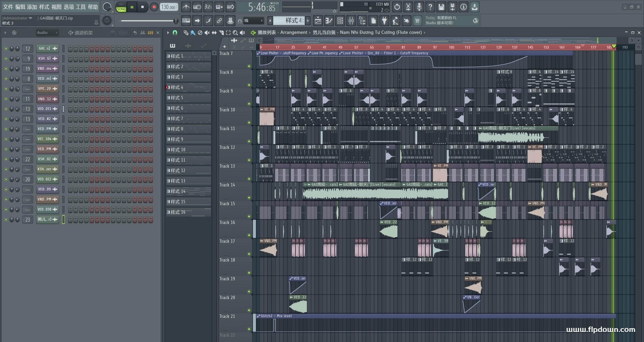The height and width of the screenshot is (342, 644).
Task: Click the microphone recording icon
Action: point(419,7)
